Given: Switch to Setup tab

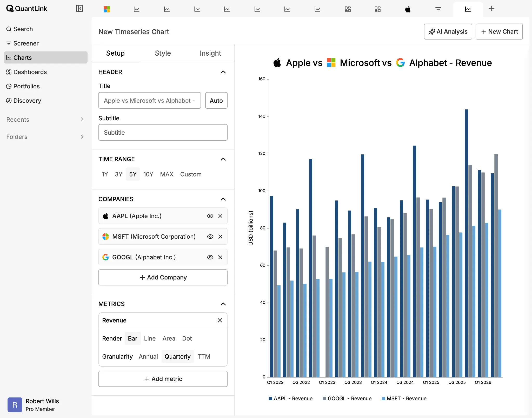Looking at the screenshot, I should point(115,53).
